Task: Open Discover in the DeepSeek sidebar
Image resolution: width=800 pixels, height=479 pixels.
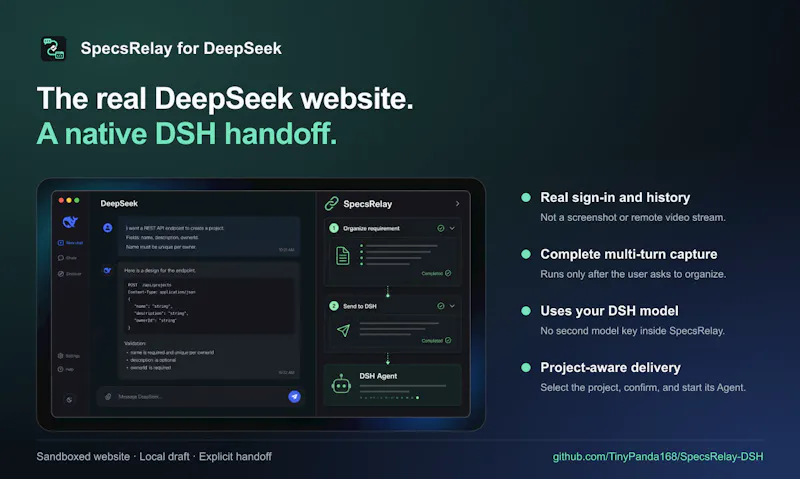Action: click(69, 274)
